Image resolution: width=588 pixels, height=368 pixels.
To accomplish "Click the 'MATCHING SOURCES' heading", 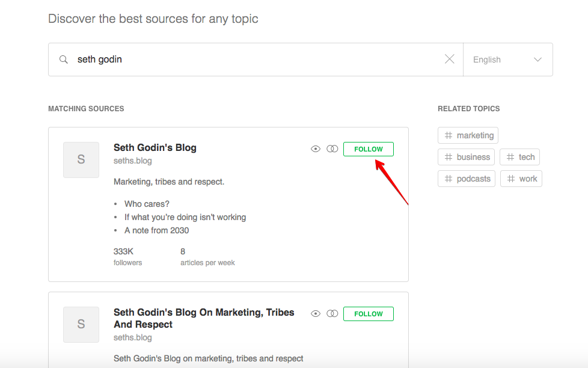I will pyautogui.click(x=86, y=109).
